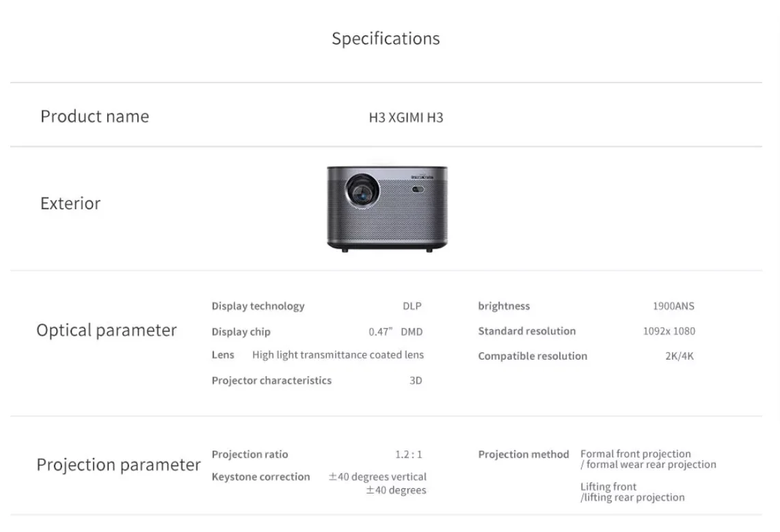This screenshot has width=780, height=532.
Task: Select the Projector characteristics label
Action: click(271, 381)
